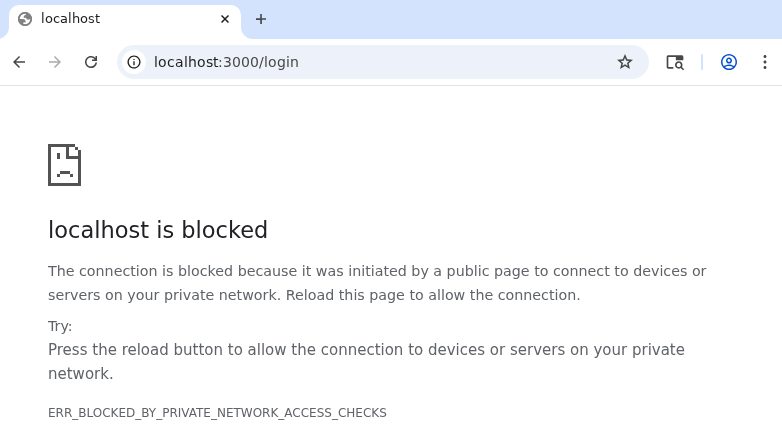Click the ERR_BLOCKED_BY_PRIVATE_NETWORK_ACCESS_CHECKS error code
This screenshot has height=444, width=782.
coord(217,413)
